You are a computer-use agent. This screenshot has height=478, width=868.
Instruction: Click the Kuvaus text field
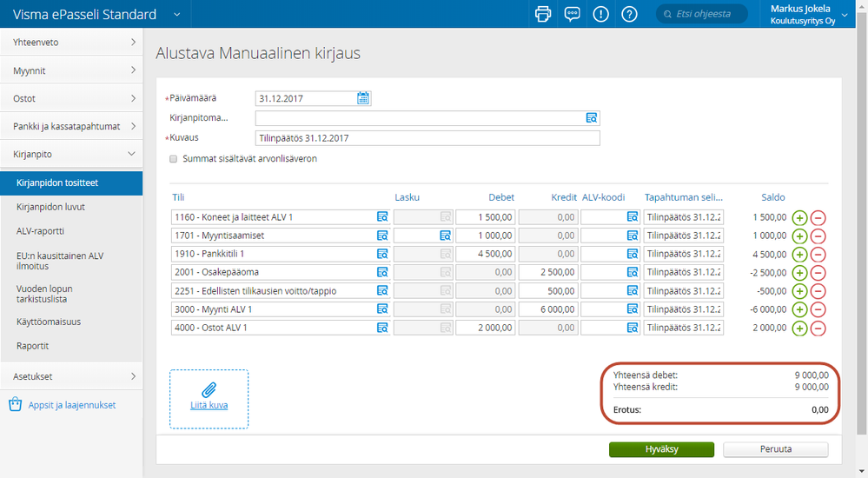(427, 138)
